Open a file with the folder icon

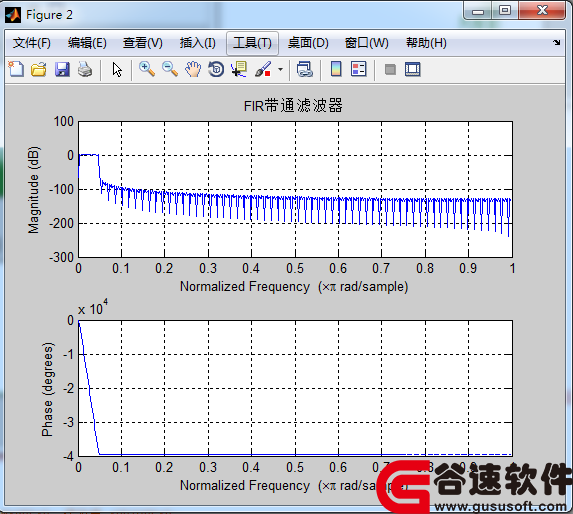tap(39, 69)
